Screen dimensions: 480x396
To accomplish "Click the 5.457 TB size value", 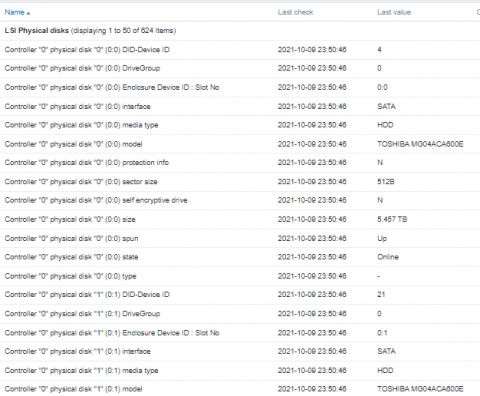I will click(x=392, y=219).
